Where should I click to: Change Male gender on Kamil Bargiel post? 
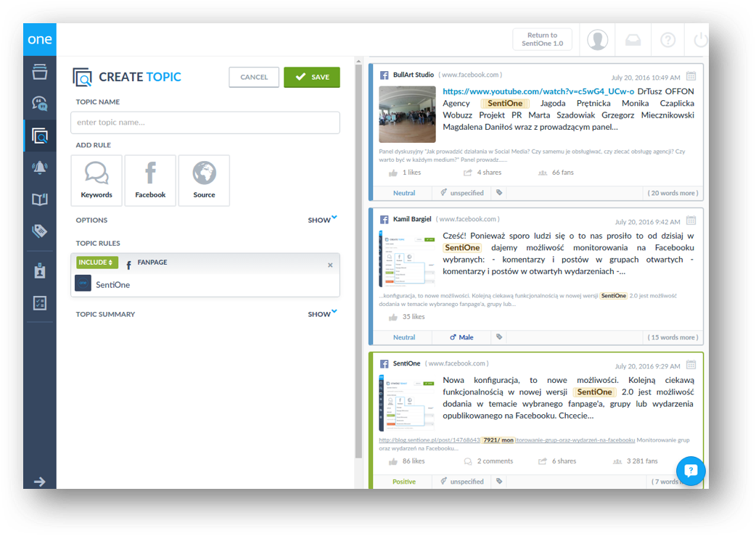[x=461, y=337]
